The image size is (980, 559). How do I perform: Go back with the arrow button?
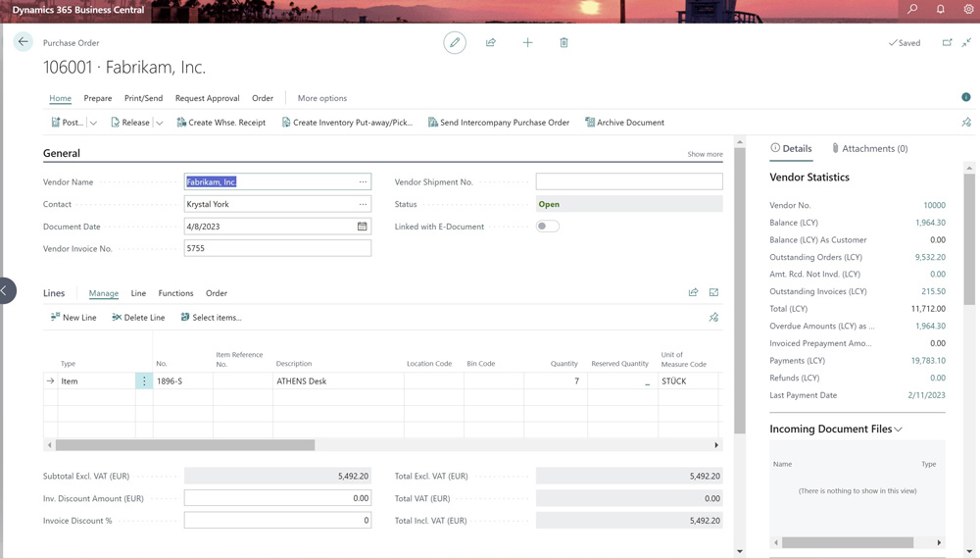pos(24,42)
